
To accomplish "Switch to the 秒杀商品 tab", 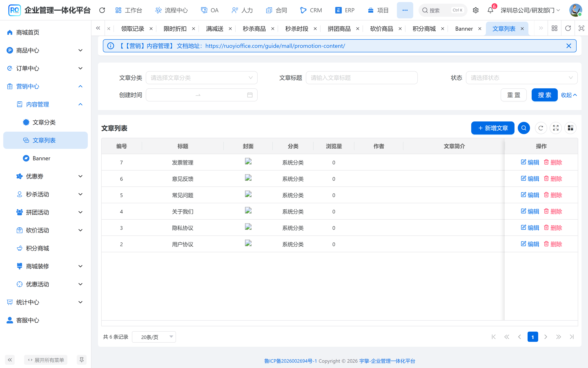I will coord(254,29).
